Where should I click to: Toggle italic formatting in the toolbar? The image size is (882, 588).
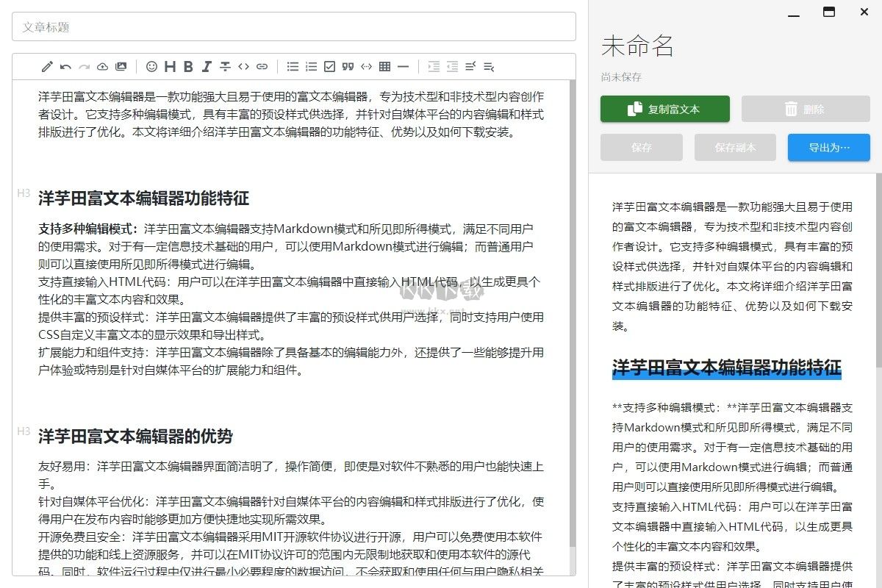[x=207, y=67]
